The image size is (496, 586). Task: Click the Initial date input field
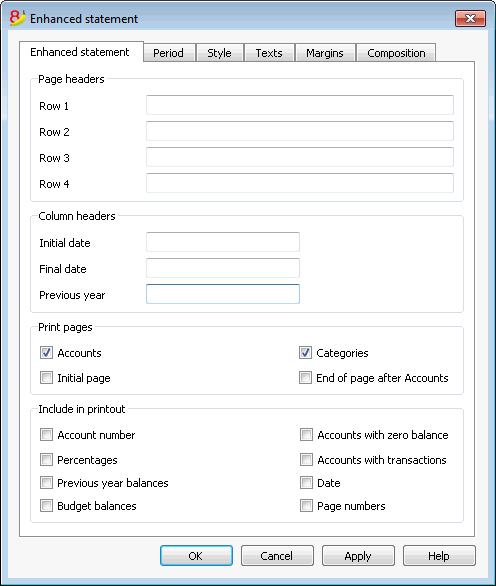click(x=223, y=242)
